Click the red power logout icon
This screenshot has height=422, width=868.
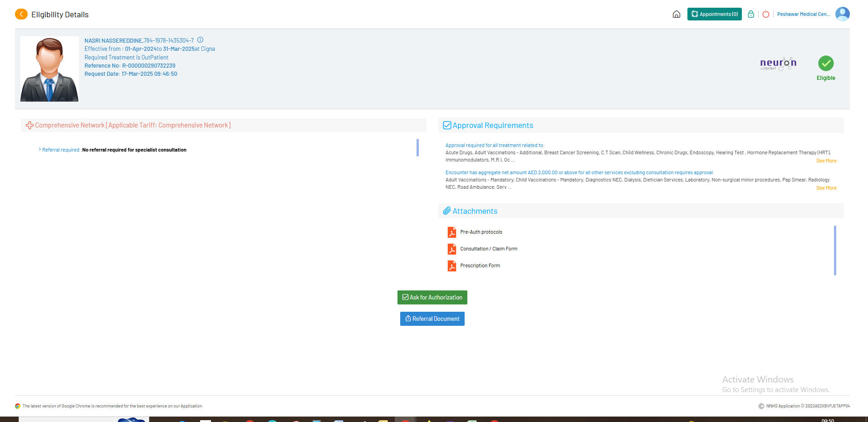pos(766,14)
